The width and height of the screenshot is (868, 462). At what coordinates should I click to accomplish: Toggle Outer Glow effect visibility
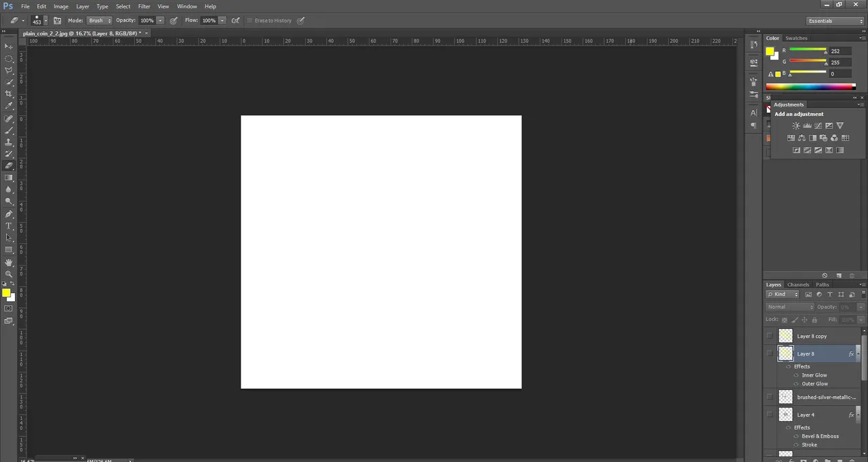pyautogui.click(x=796, y=384)
